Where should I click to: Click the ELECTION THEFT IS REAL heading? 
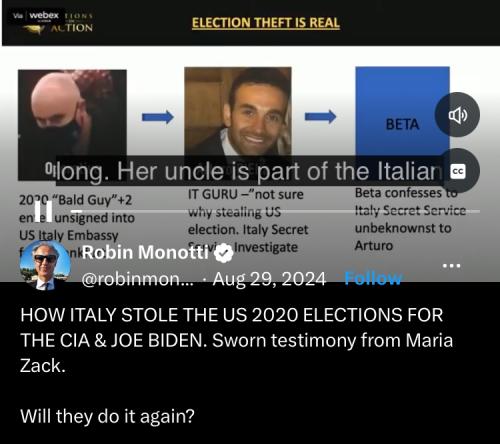click(x=266, y=23)
